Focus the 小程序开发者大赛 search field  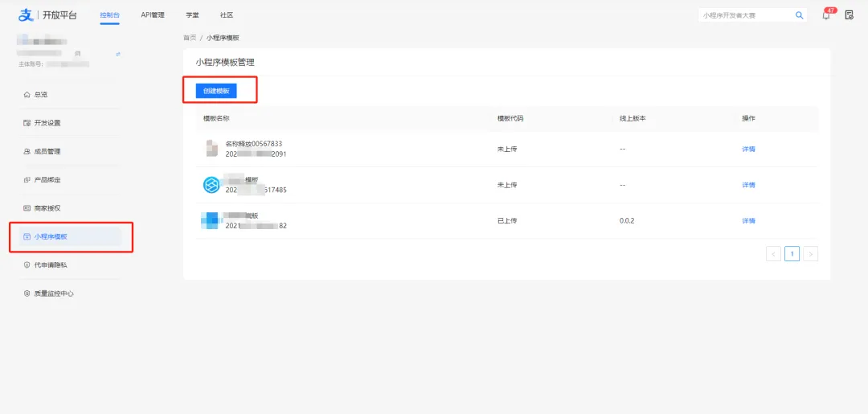tap(746, 15)
